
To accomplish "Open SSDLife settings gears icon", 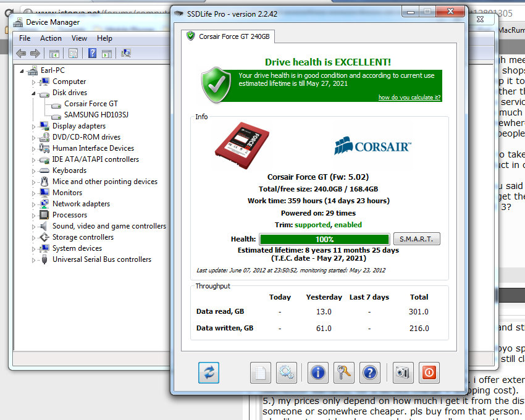I will 287,372.
